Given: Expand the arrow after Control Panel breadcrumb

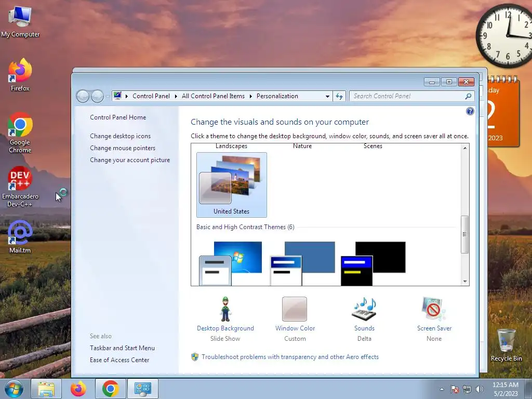Looking at the screenshot, I should [x=176, y=96].
